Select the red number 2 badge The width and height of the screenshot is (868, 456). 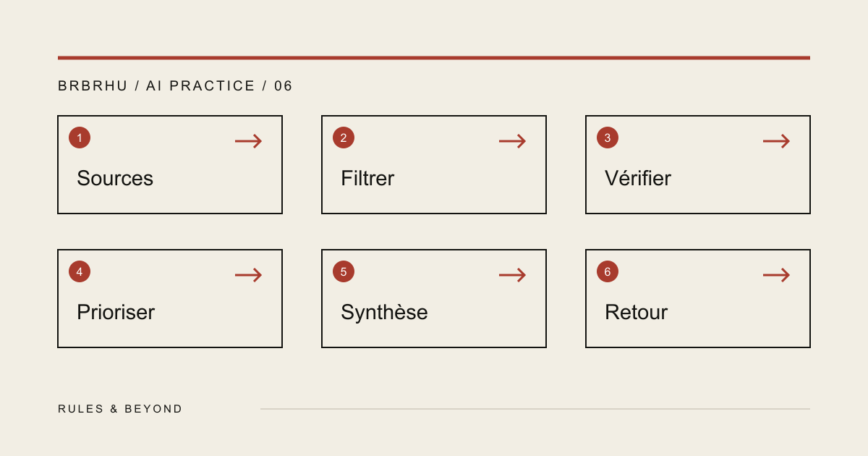pyautogui.click(x=344, y=138)
